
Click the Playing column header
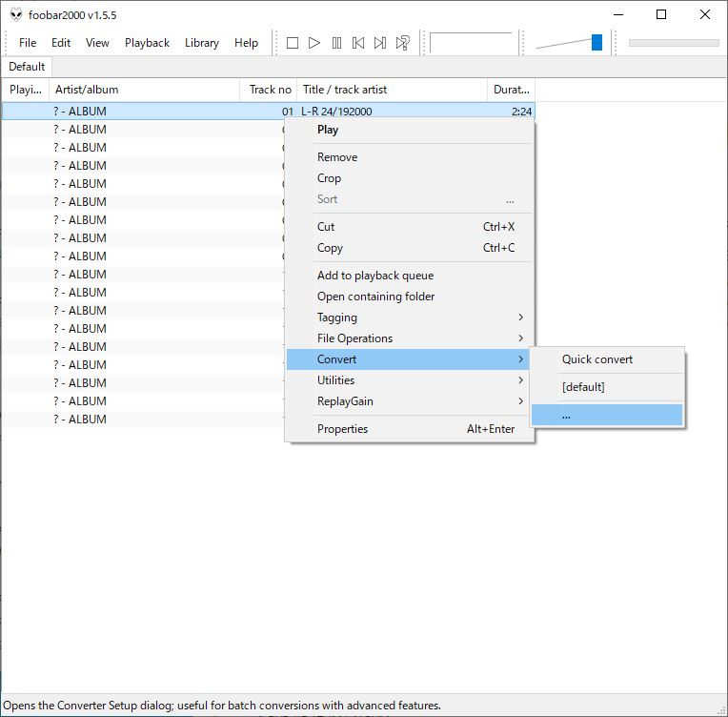click(26, 90)
